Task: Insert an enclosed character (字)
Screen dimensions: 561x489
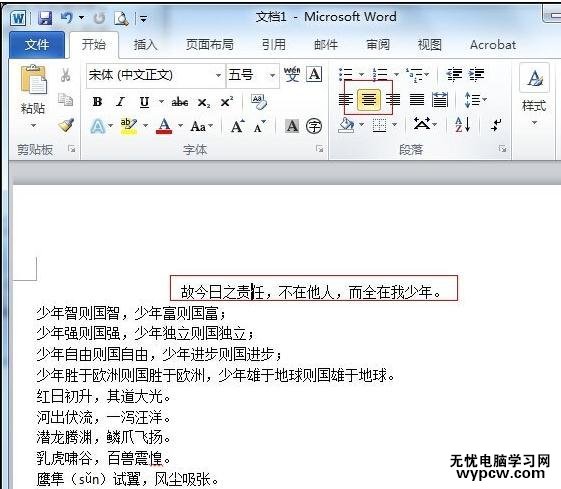Action: [x=314, y=126]
